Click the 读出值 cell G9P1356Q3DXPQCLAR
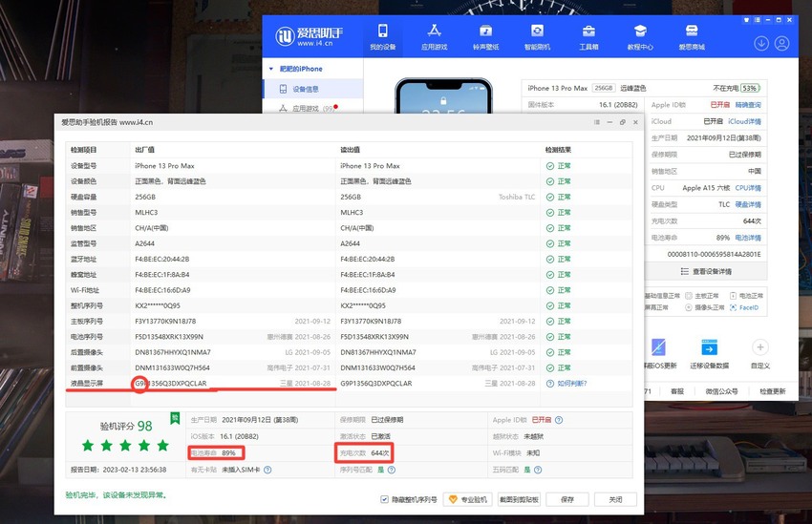812x524 pixels. click(376, 384)
